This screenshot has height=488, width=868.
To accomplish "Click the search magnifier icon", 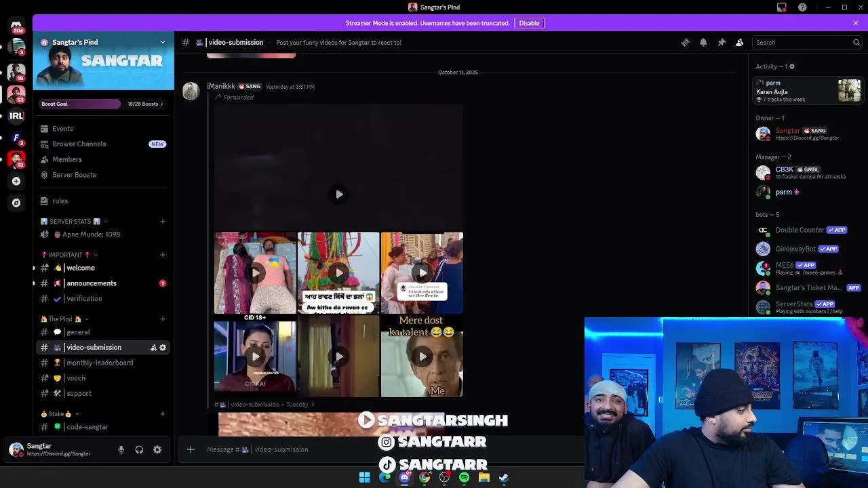I will coord(856,42).
